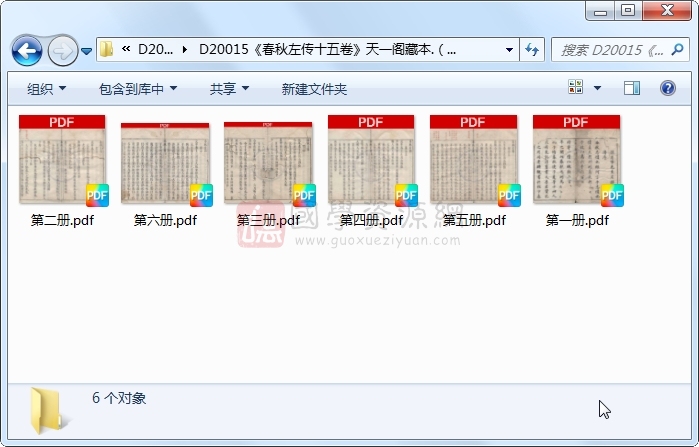Select the 第一册.pdf thumbnail
Viewport: 699px width, 447px height.
pyautogui.click(x=577, y=160)
